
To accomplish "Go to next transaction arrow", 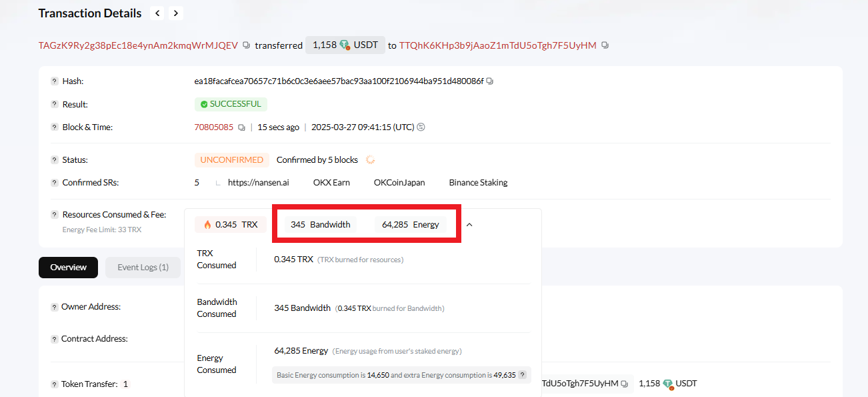I will pyautogui.click(x=175, y=13).
